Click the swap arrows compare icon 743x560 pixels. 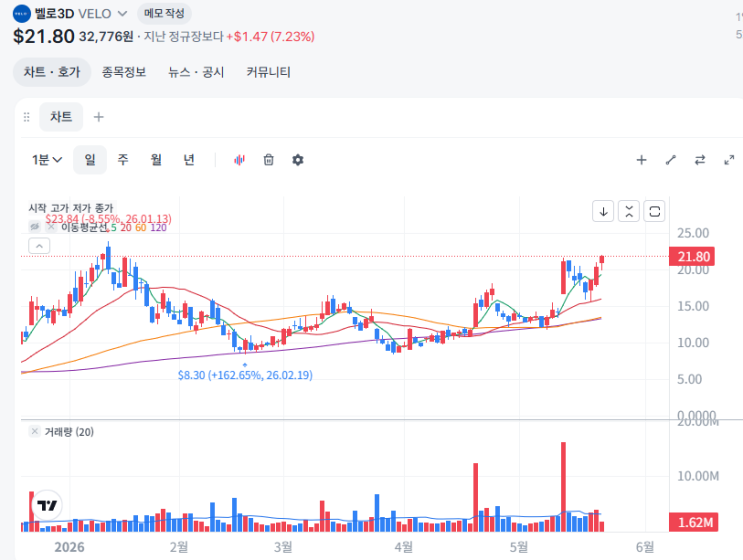700,160
